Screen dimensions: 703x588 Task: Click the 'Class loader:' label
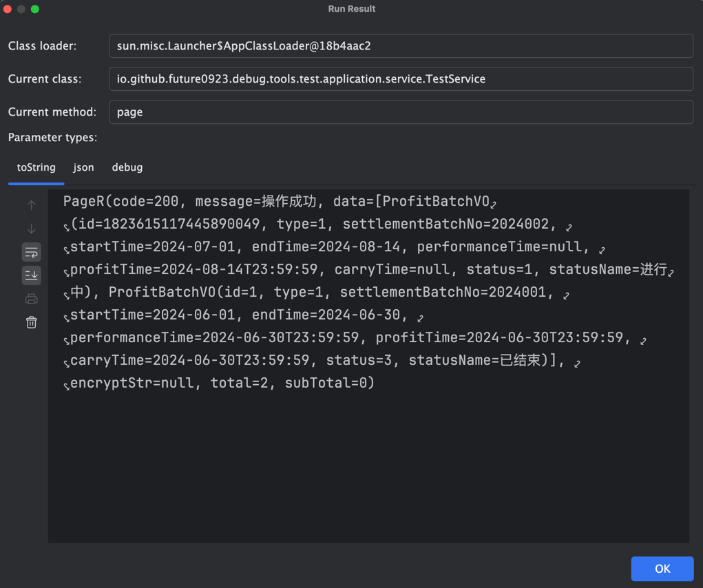[42, 45]
